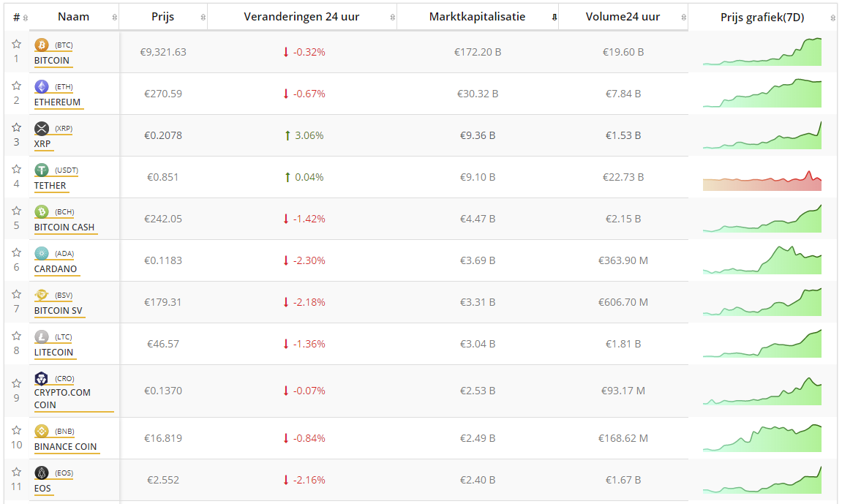Mark EOS as favorite with star
This screenshot has width=842, height=504.
point(16,472)
